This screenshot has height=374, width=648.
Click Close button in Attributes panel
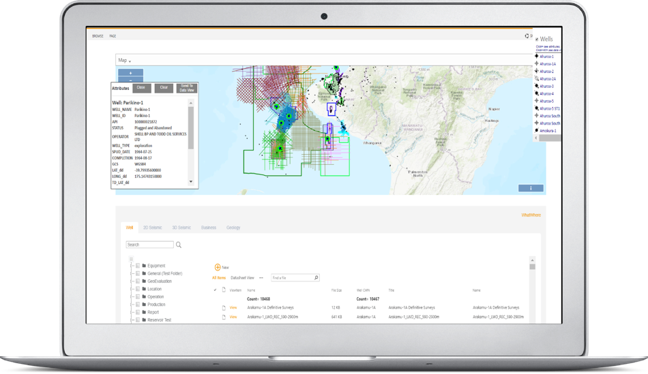pos(141,88)
